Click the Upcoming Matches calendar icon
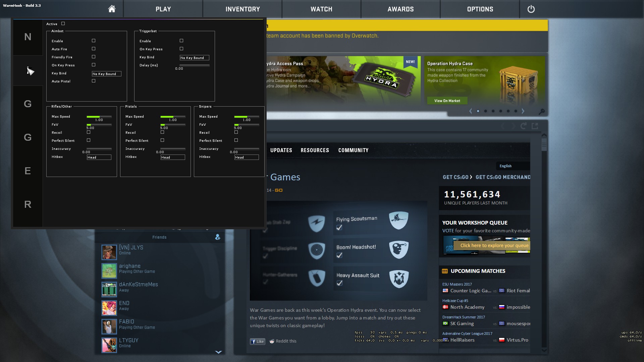 pyautogui.click(x=445, y=271)
